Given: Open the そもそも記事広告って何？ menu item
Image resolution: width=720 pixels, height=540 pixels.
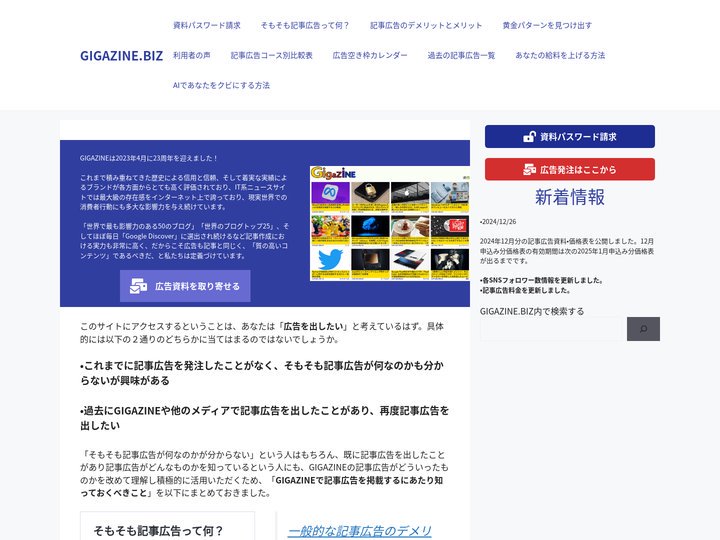Looking at the screenshot, I should point(305,25).
